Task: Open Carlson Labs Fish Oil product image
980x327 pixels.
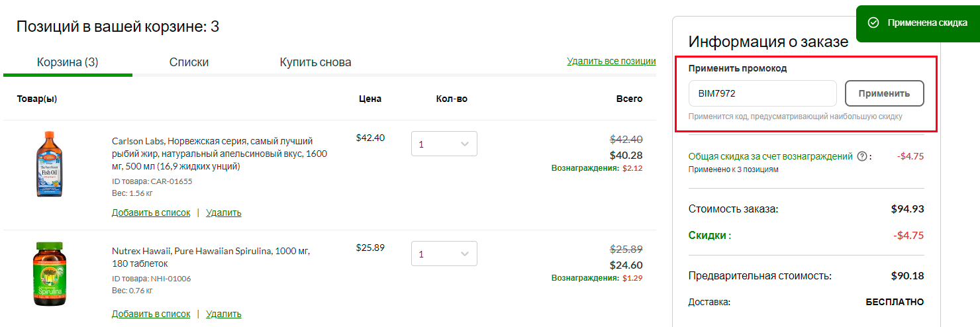Action: point(44,163)
